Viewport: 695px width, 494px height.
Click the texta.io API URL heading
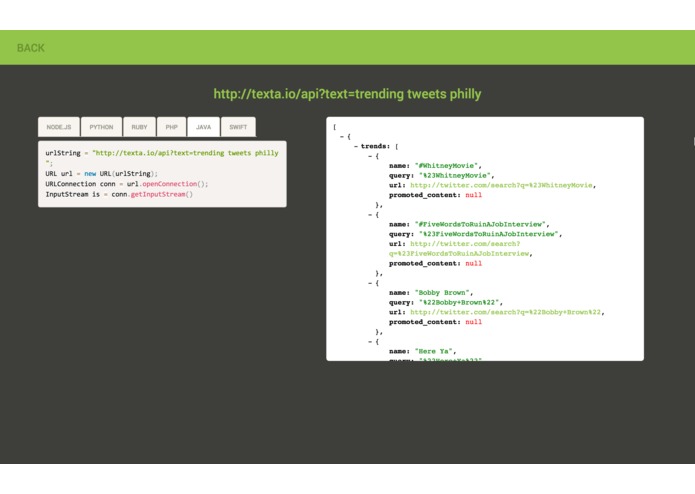(x=348, y=94)
